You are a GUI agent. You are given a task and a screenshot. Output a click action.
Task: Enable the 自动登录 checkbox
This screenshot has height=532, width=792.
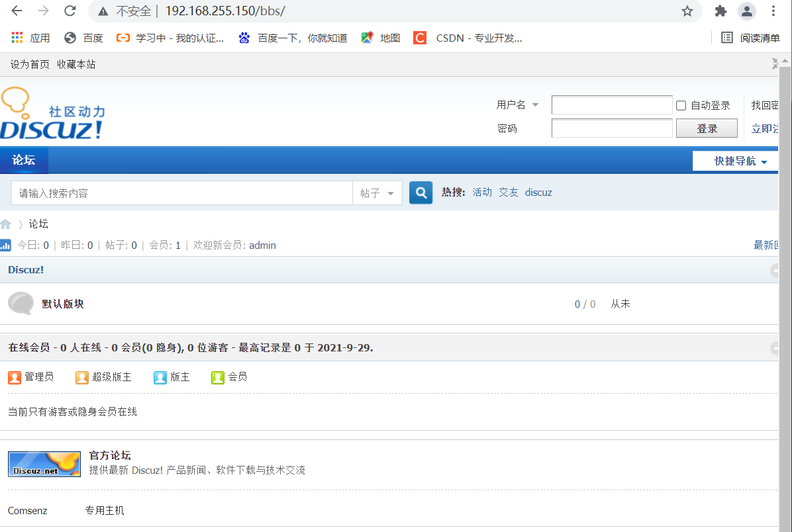(x=681, y=105)
